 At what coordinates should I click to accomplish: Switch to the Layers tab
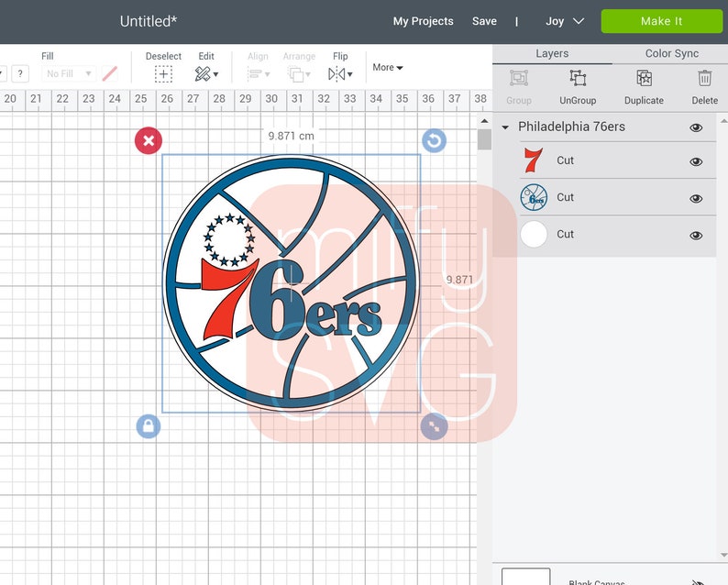coord(552,53)
